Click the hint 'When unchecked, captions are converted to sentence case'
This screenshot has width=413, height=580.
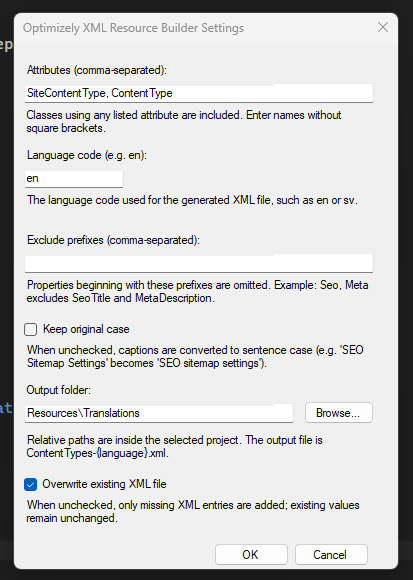tap(195, 357)
